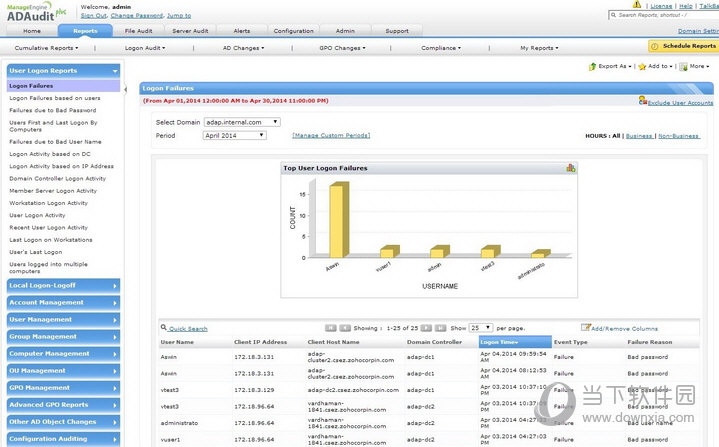Expand the OU Management section
719x447 pixels.
click(x=63, y=370)
